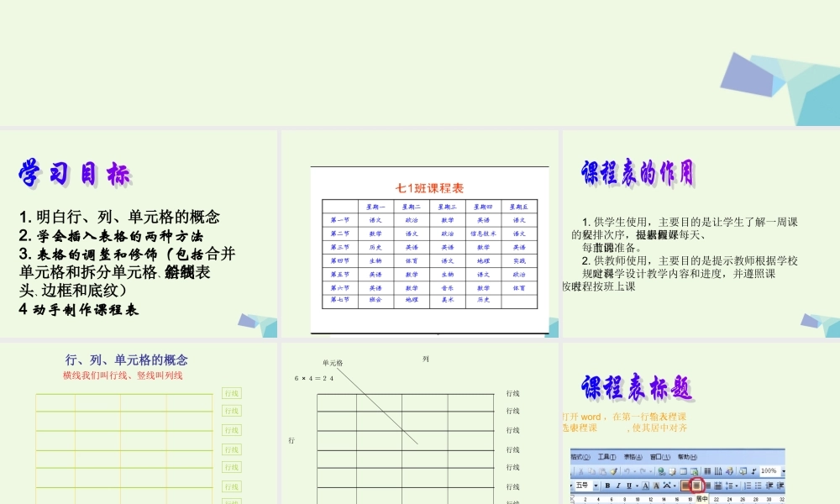Screen dimensions: 840x504
Task: Click the Decrease Indent icon
Action: click(x=769, y=486)
